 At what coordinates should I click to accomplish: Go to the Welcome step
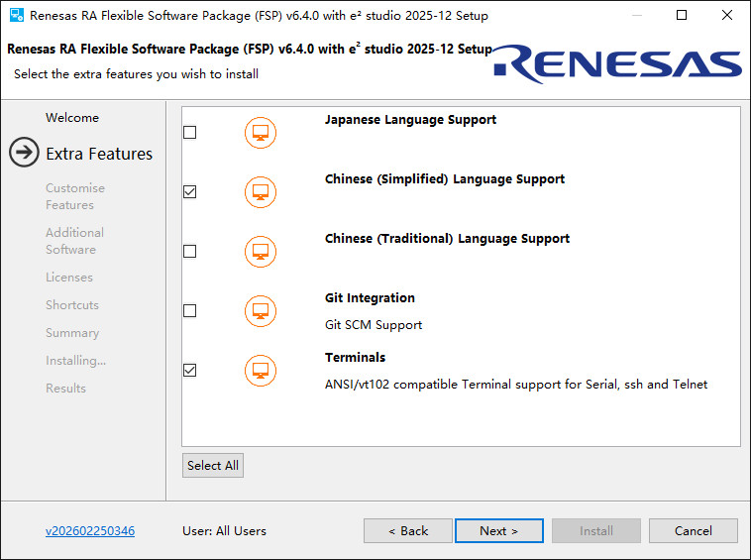(x=72, y=117)
